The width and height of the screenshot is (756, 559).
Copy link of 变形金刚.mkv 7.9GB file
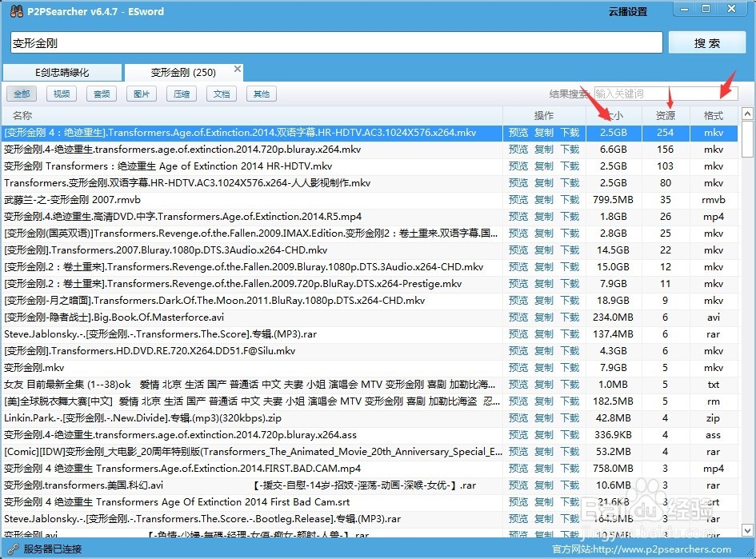point(544,368)
